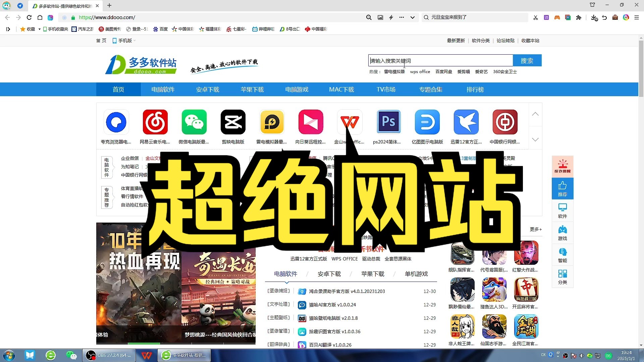Select 软件 in the right sidebar
This screenshot has height=362, width=644.
[562, 210]
